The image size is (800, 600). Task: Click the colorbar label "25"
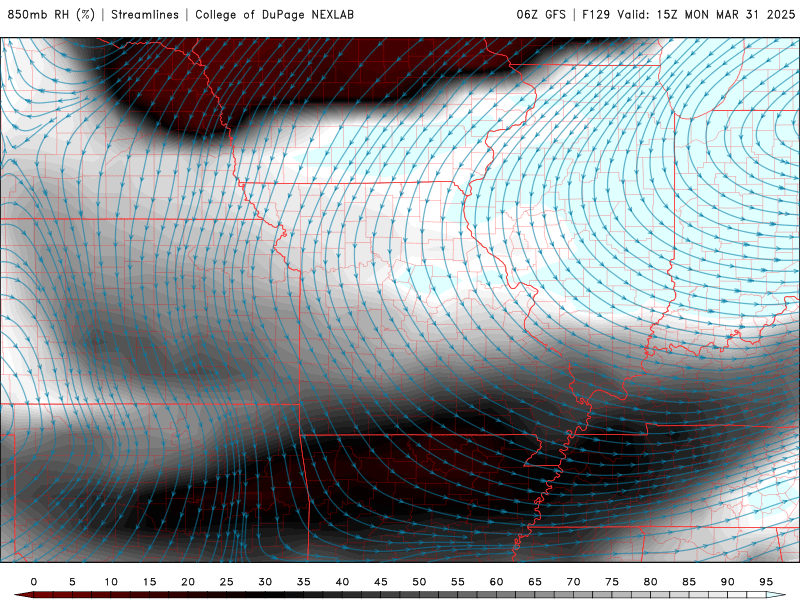pyautogui.click(x=227, y=582)
